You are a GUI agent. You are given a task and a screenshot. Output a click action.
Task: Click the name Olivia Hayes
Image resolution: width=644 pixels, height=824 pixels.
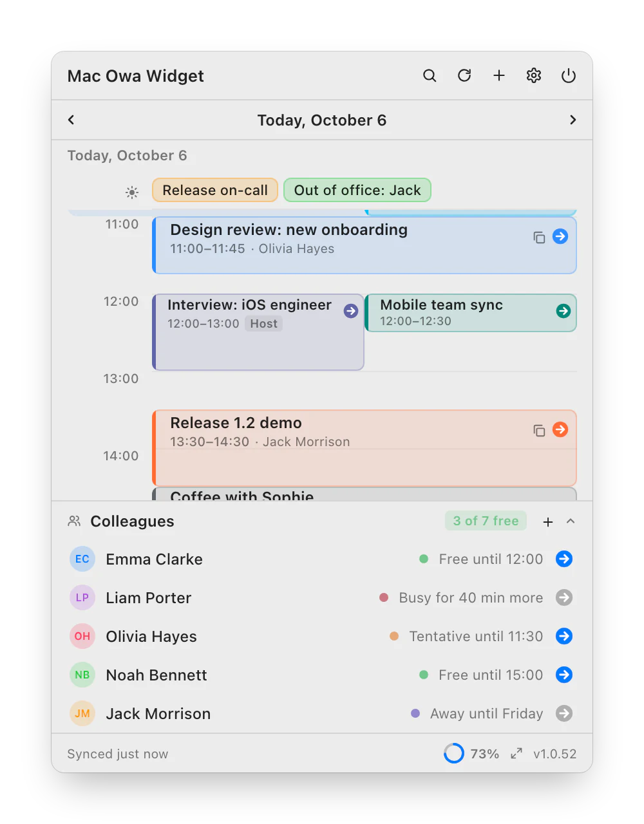click(x=151, y=637)
